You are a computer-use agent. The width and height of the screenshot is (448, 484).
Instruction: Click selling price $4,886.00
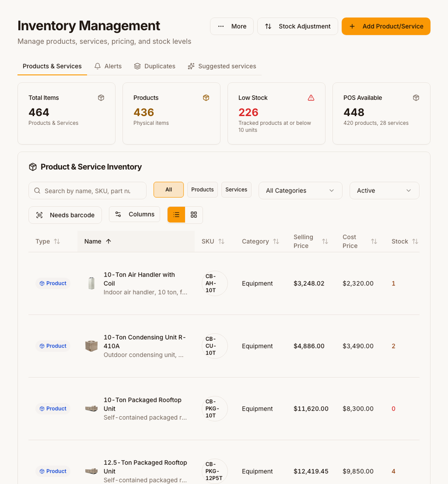[x=309, y=346]
